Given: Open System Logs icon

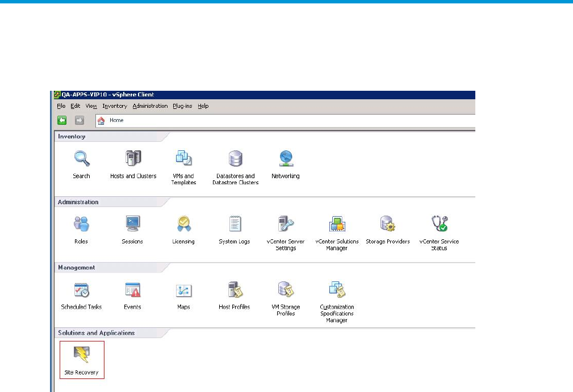Looking at the screenshot, I should [235, 224].
